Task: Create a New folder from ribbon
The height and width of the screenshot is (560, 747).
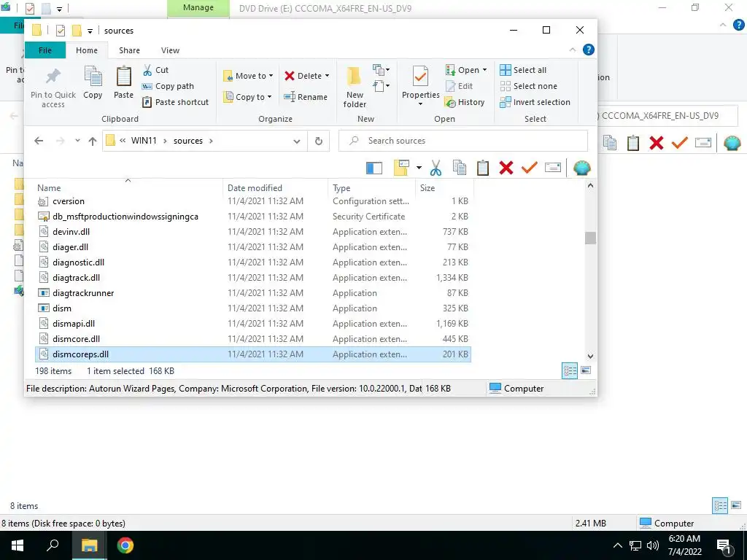Action: [x=355, y=87]
